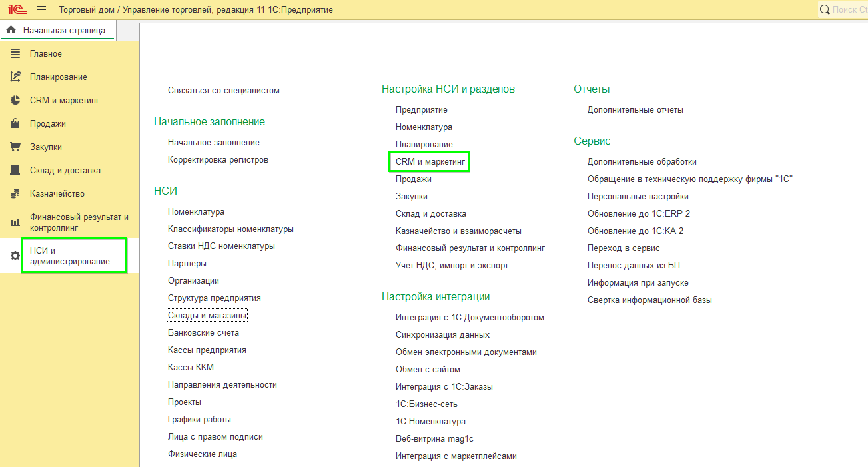Click the 1C logo icon
Viewport: 868px width, 467px height.
17,9
